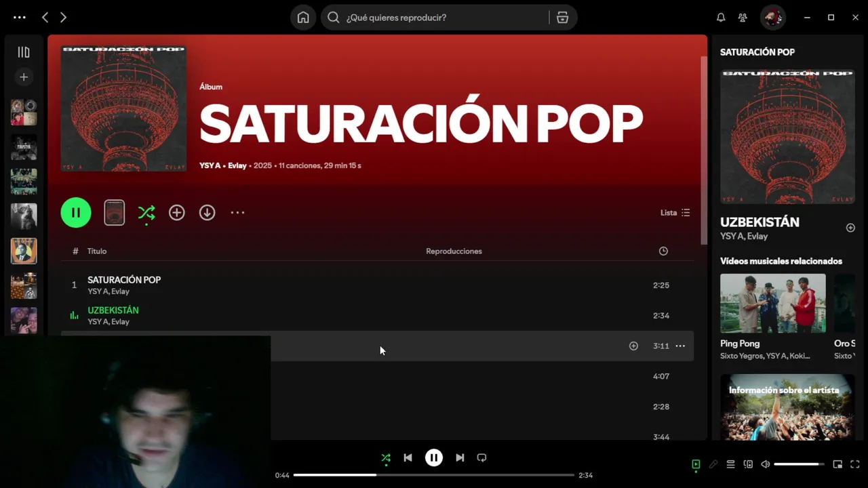Toggle repeat mode
The height and width of the screenshot is (488, 868).
coord(481,458)
